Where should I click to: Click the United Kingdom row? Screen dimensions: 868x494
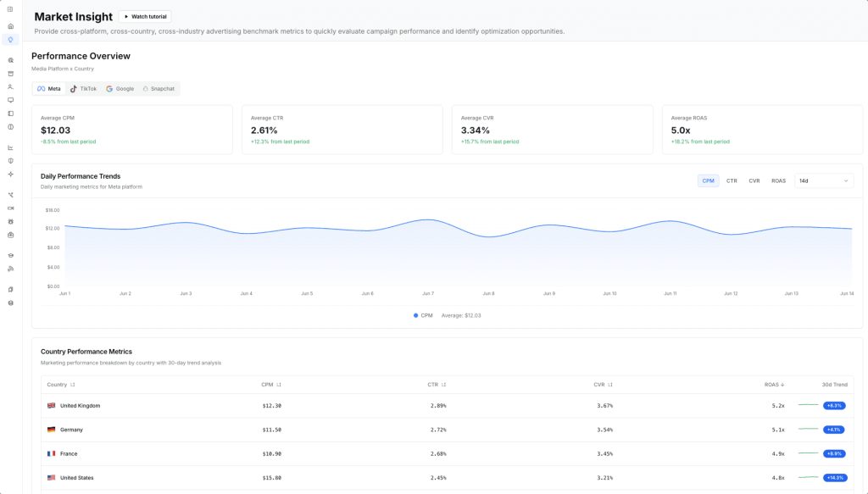tap(448, 406)
